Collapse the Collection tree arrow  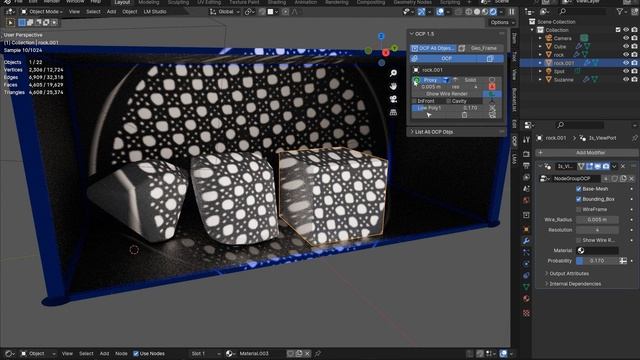(x=532, y=30)
